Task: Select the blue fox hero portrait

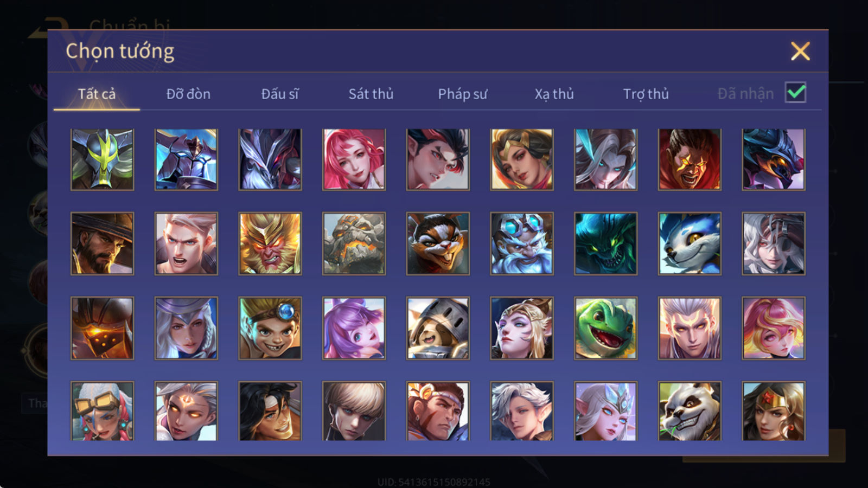Action: point(690,243)
